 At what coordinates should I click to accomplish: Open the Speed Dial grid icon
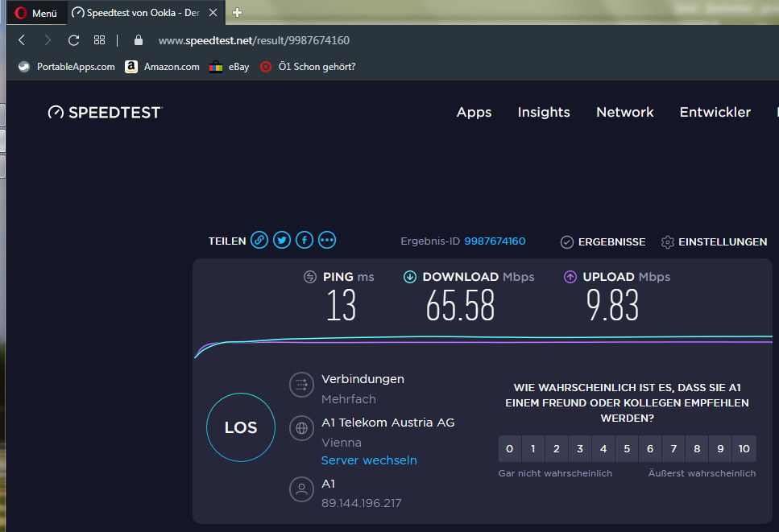[x=99, y=40]
